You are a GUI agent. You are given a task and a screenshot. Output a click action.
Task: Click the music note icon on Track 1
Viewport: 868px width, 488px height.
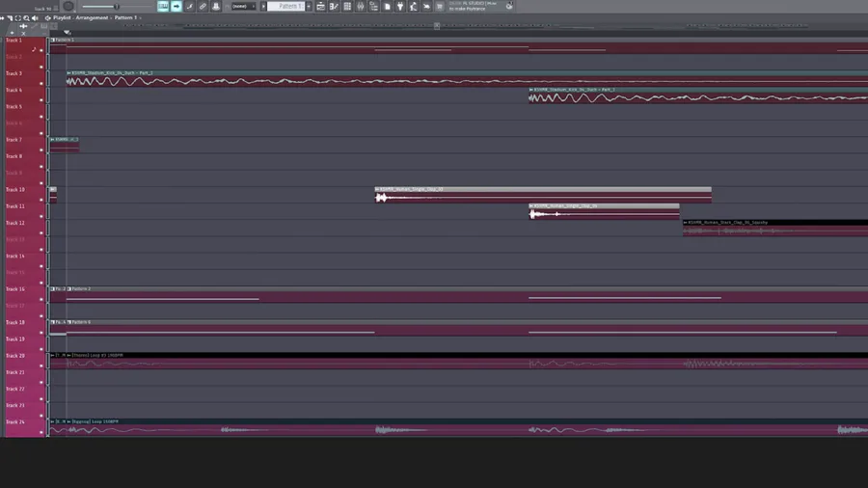point(34,49)
